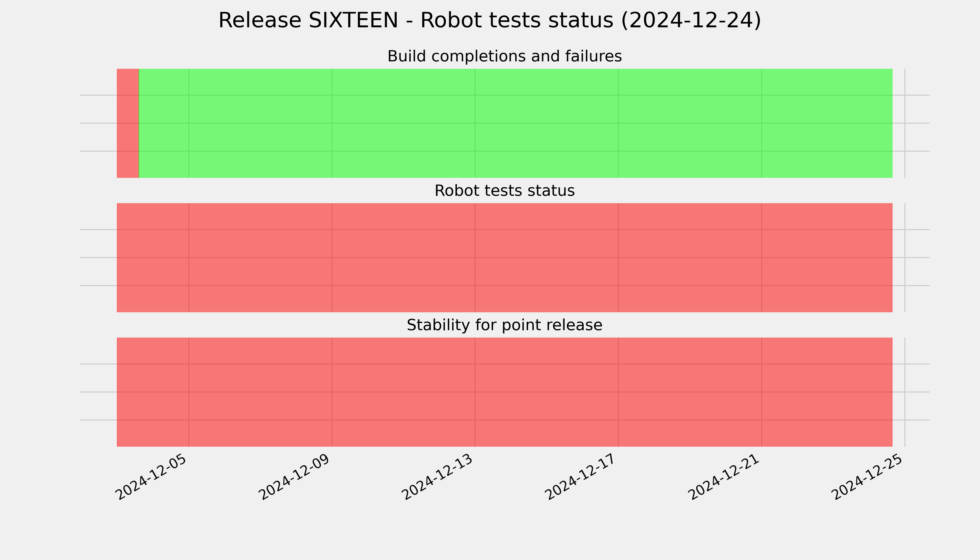Click the 2024-12-09 gridline in Stability chart
The image size is (980, 560).
pos(332,392)
